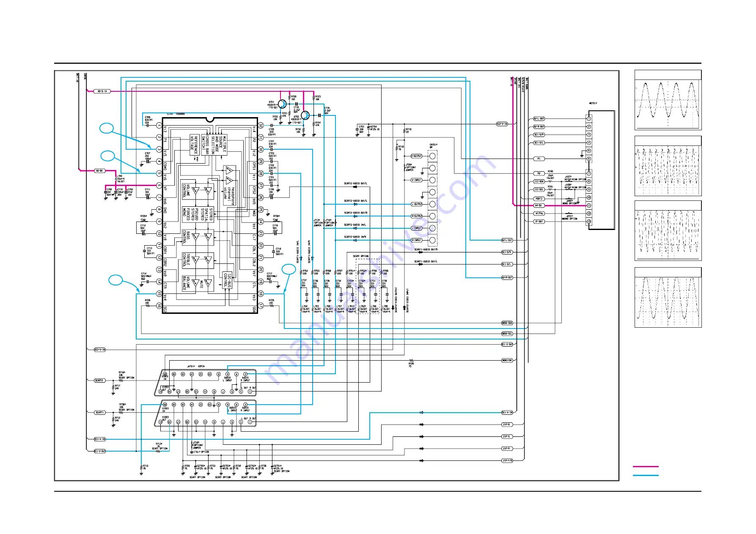
Task: Click the headphone channel volume block
Action: (229, 185)
